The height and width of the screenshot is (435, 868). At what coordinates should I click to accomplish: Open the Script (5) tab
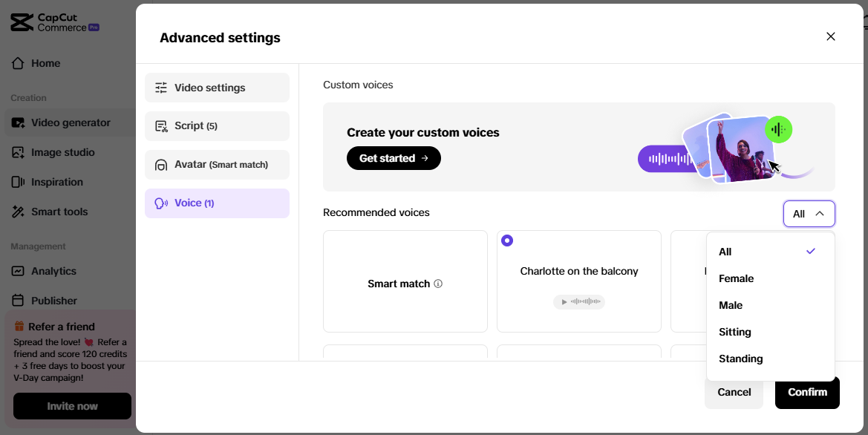(217, 126)
